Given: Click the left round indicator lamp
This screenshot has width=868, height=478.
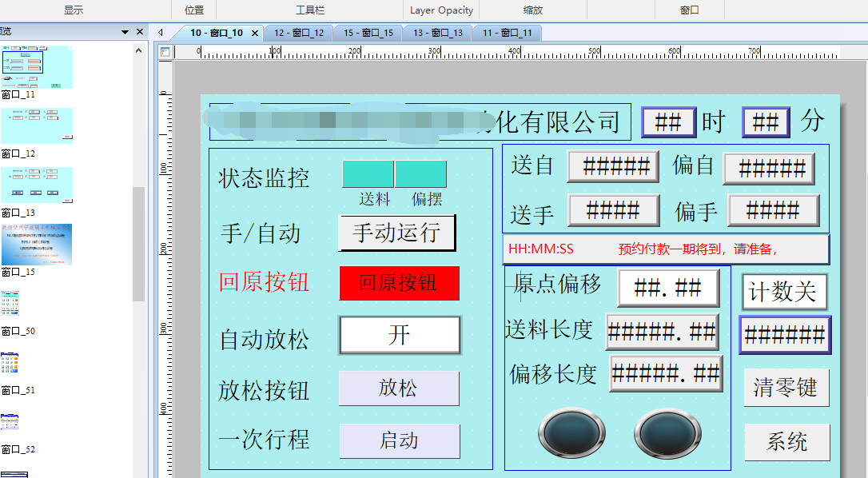Looking at the screenshot, I should pos(572,434).
